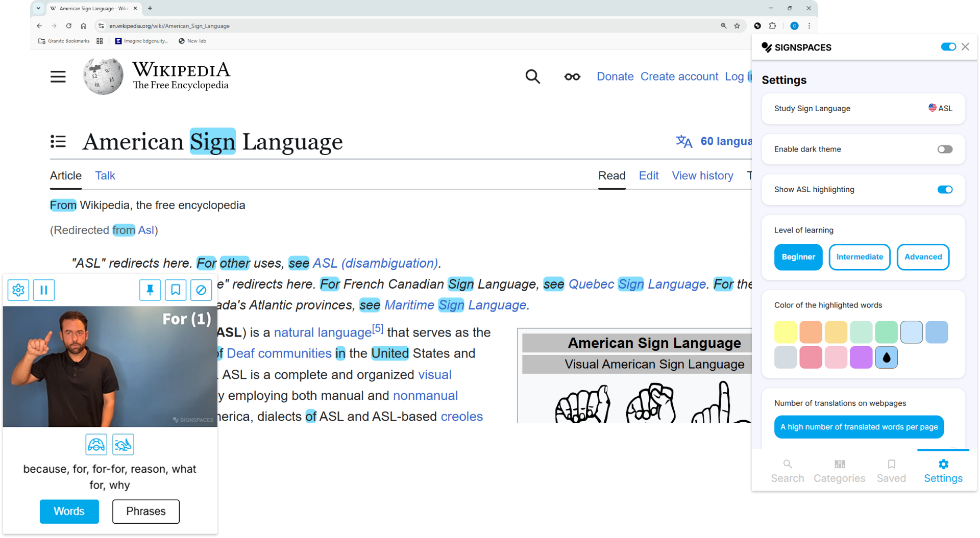This screenshot has width=980, height=538.
Task: Select the fast rabbit speed icon
Action: tap(123, 445)
